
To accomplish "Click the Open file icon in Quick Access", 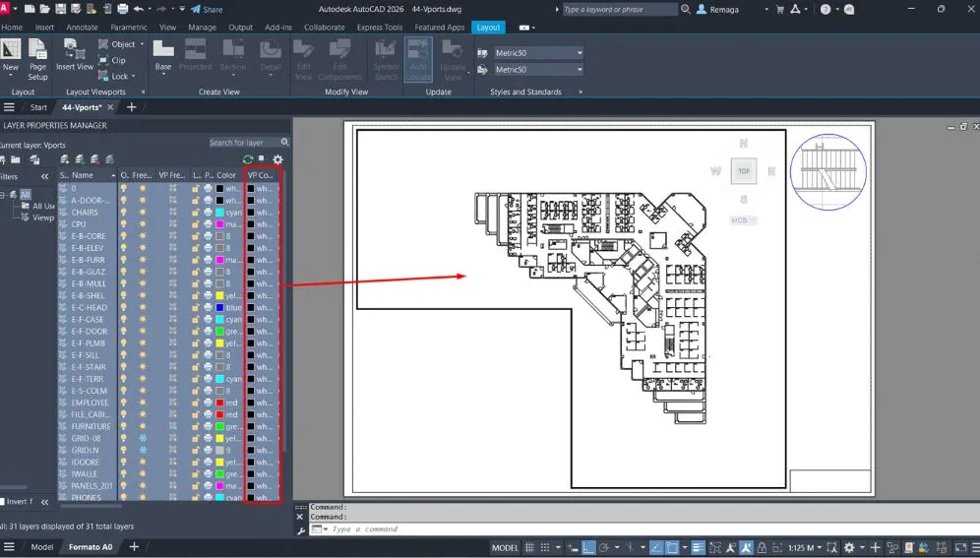I will point(45,9).
